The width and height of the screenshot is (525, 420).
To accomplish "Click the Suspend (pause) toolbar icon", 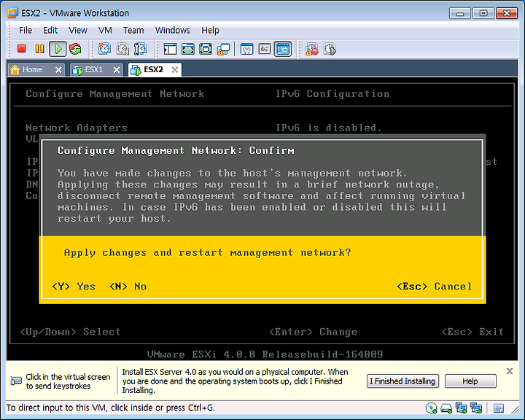I will click(x=39, y=50).
